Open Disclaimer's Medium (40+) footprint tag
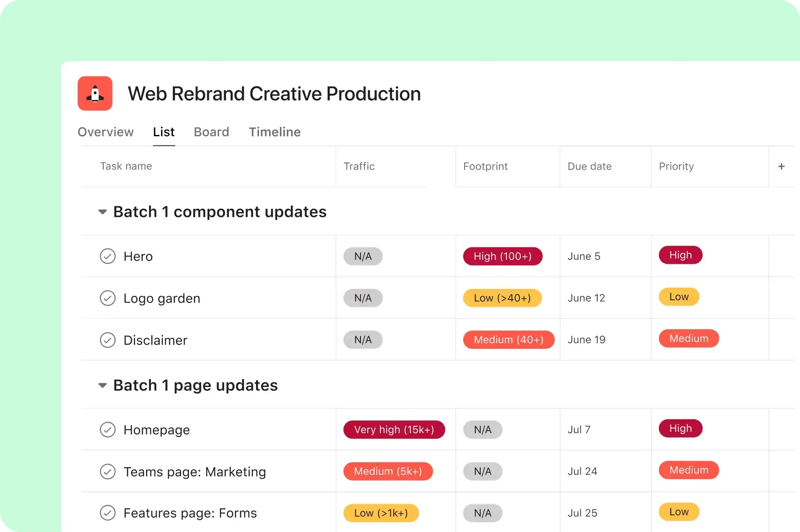The width and height of the screenshot is (800, 532). click(x=509, y=340)
